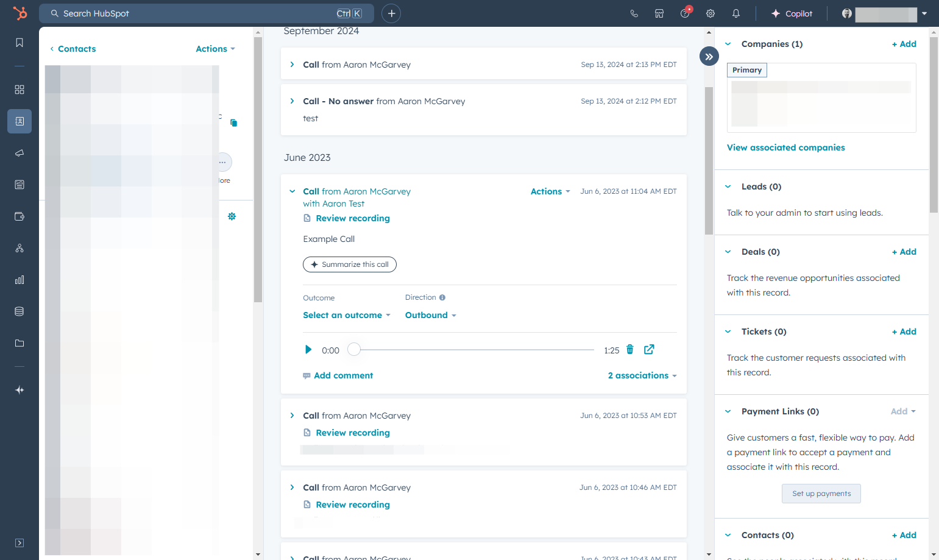Open the Breeze AI sparkle icon in sidebar
Screen dimensions: 939x560
point(19,390)
